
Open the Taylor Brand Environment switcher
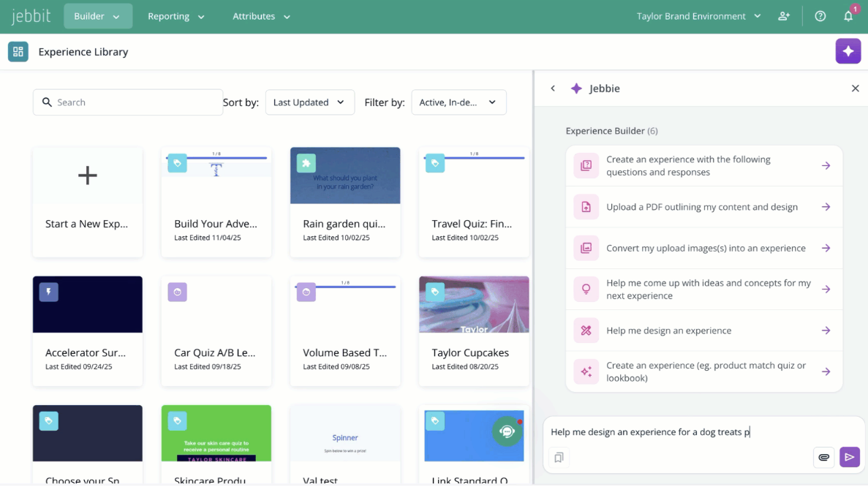[x=698, y=16]
